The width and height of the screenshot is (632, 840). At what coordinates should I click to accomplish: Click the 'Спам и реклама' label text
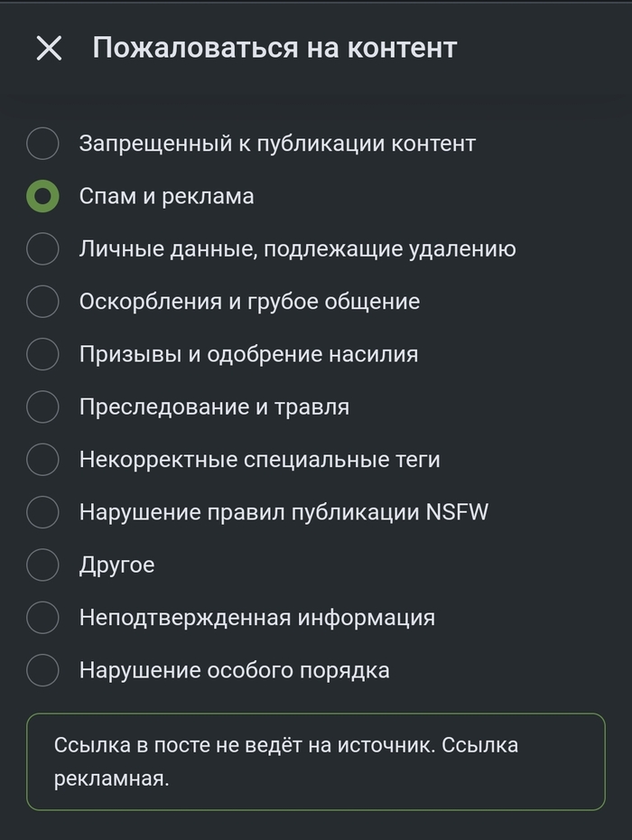[166, 196]
